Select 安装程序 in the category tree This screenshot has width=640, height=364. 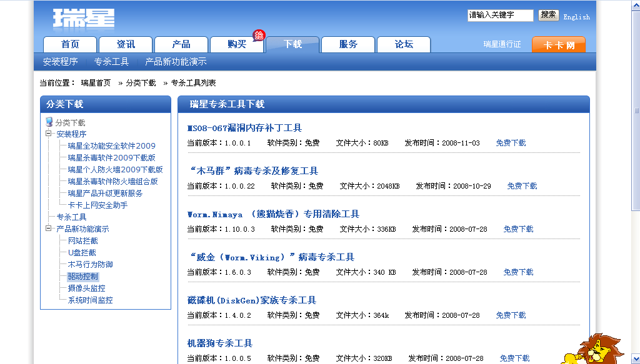point(71,134)
